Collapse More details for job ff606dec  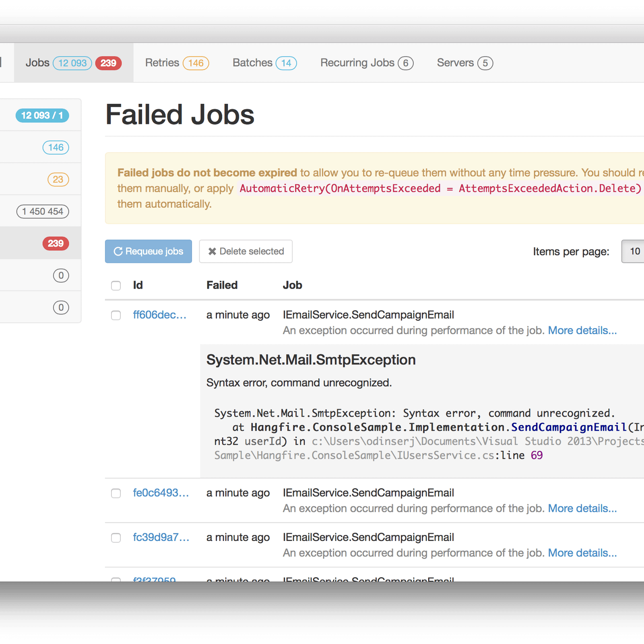pyautogui.click(x=582, y=330)
